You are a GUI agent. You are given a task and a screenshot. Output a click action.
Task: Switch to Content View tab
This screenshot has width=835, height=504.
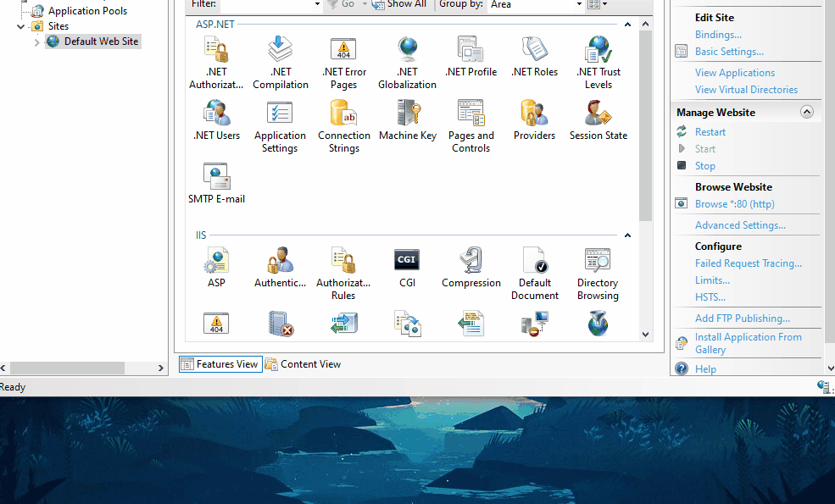pos(303,364)
